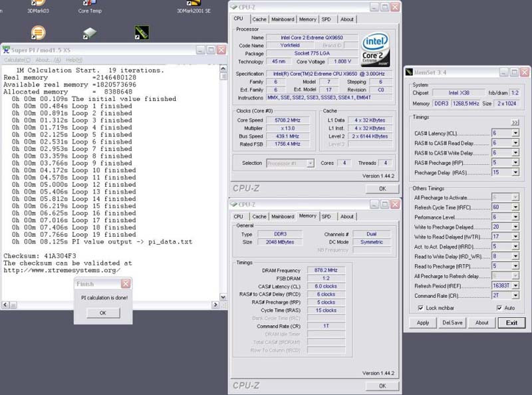Click the Intel X38 chipset field
The height and width of the screenshot is (395, 532).
[459, 92]
